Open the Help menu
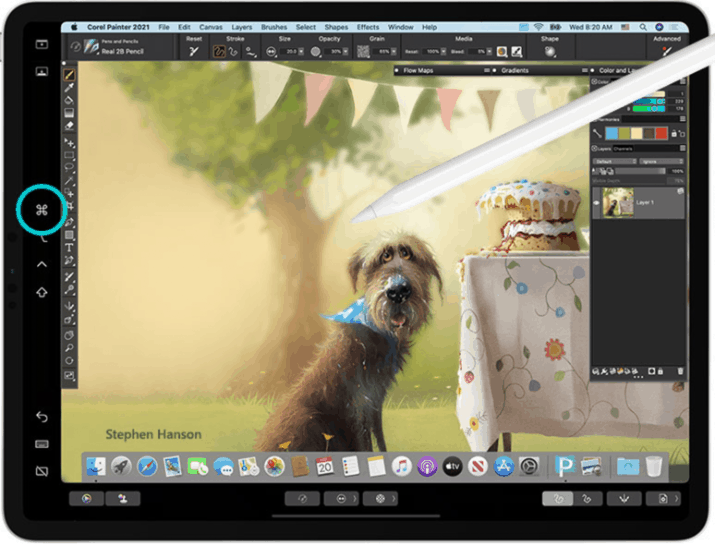715x546 pixels. pos(429,27)
